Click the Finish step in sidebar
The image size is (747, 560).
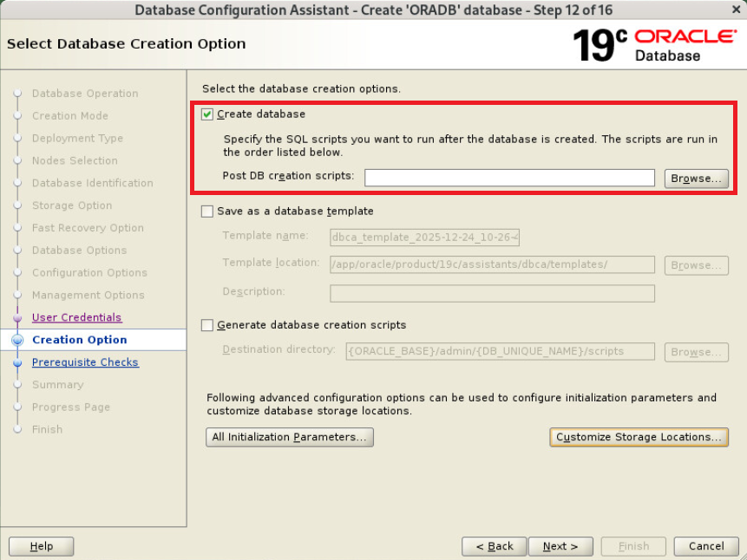[47, 429]
